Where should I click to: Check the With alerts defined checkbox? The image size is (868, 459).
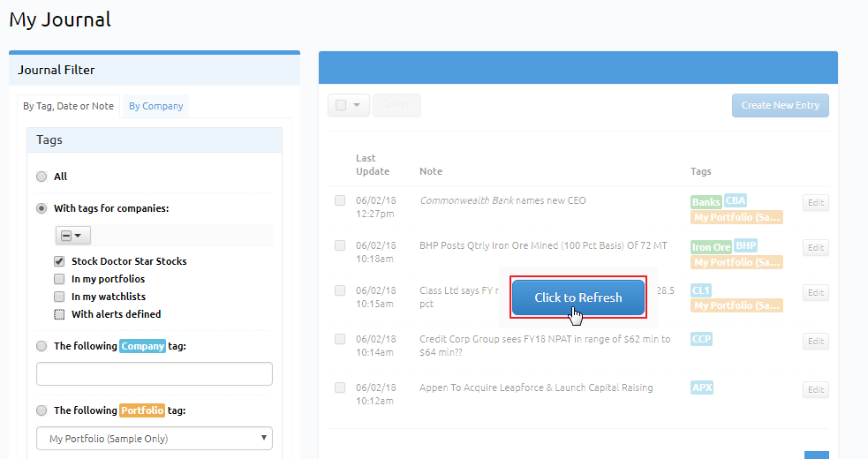[x=59, y=314]
